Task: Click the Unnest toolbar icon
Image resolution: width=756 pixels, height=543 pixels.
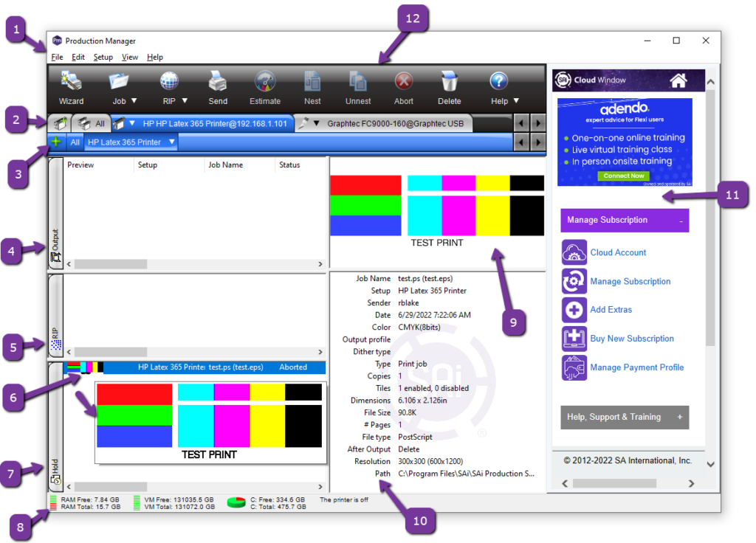Action: pos(358,81)
